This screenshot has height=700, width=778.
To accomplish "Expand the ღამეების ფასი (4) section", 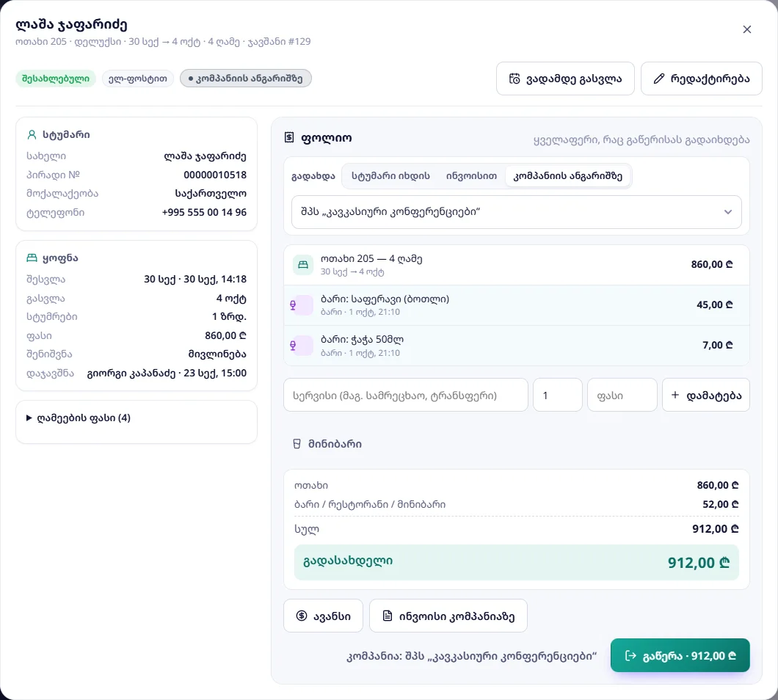I will [79, 418].
